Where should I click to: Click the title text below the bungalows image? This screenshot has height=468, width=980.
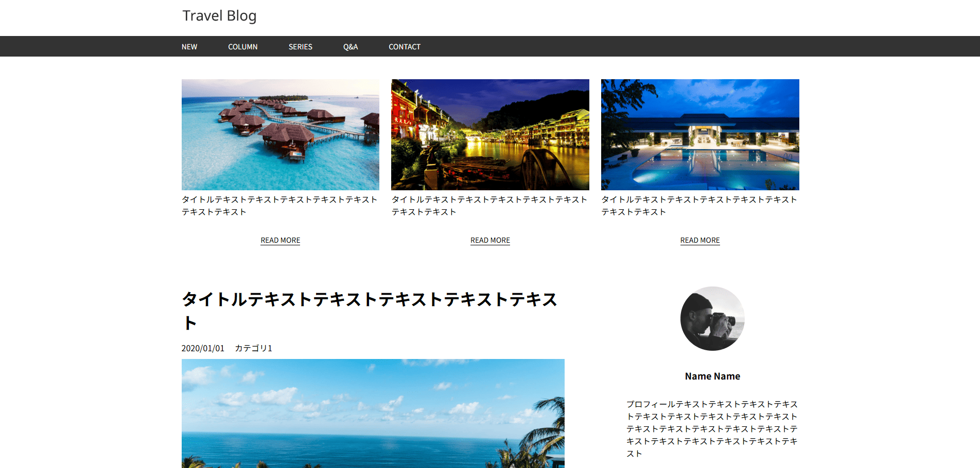pos(279,205)
